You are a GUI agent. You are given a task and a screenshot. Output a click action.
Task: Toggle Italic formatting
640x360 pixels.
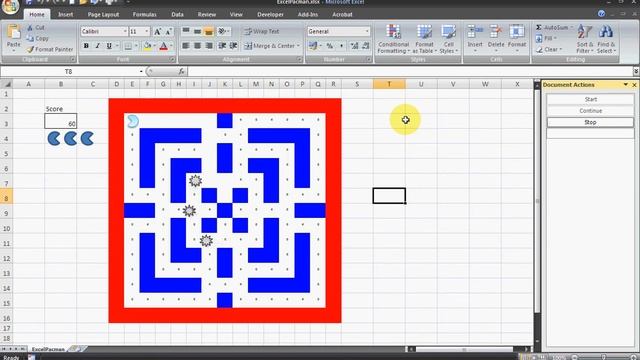pyautogui.click(x=97, y=46)
